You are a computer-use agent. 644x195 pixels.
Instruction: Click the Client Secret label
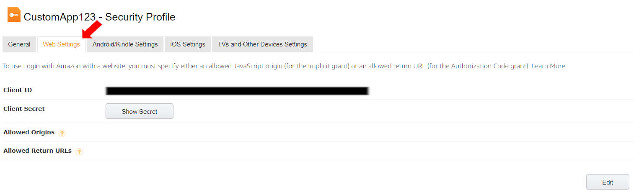[x=24, y=109]
